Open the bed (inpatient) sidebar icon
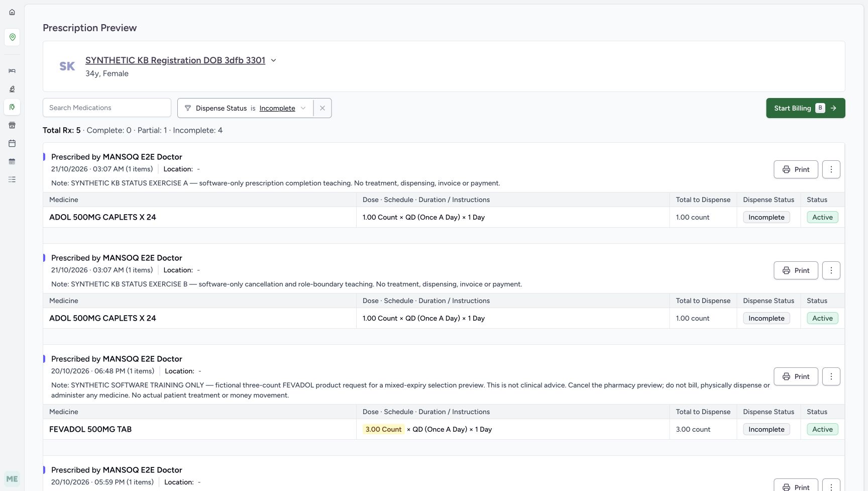This screenshot has height=491, width=868. click(12, 71)
